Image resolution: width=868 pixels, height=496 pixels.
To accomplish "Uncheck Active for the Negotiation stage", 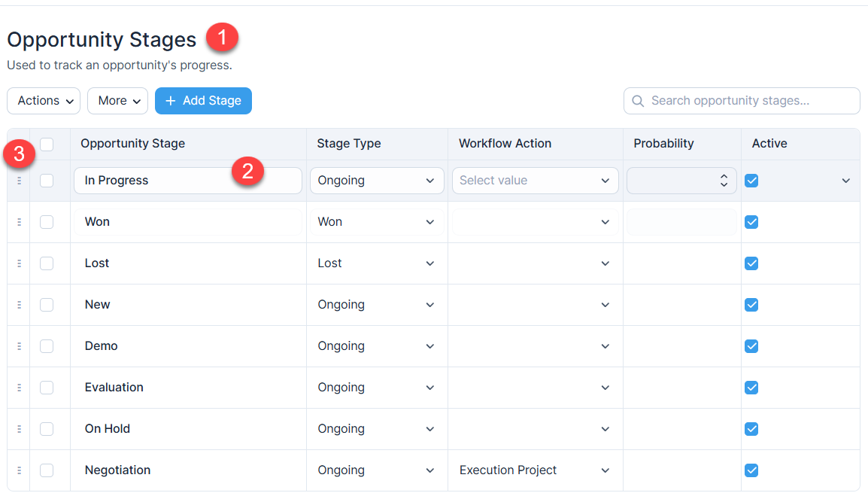I will [751, 470].
